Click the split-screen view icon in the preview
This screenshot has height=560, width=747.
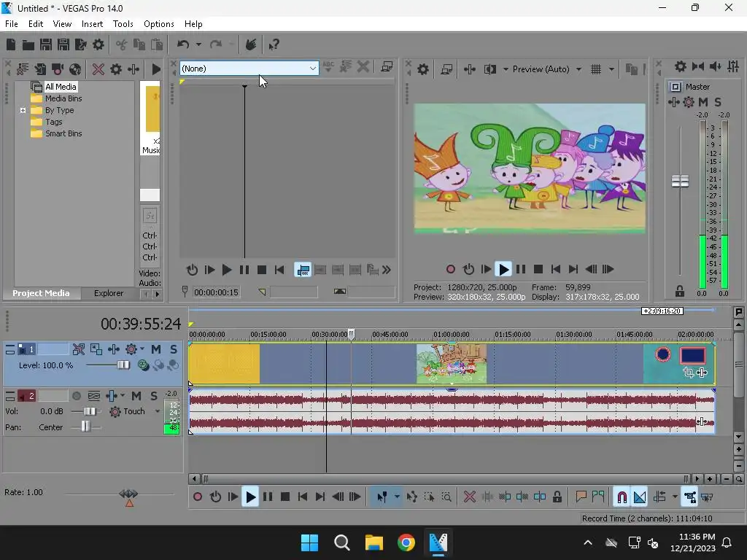click(x=489, y=69)
